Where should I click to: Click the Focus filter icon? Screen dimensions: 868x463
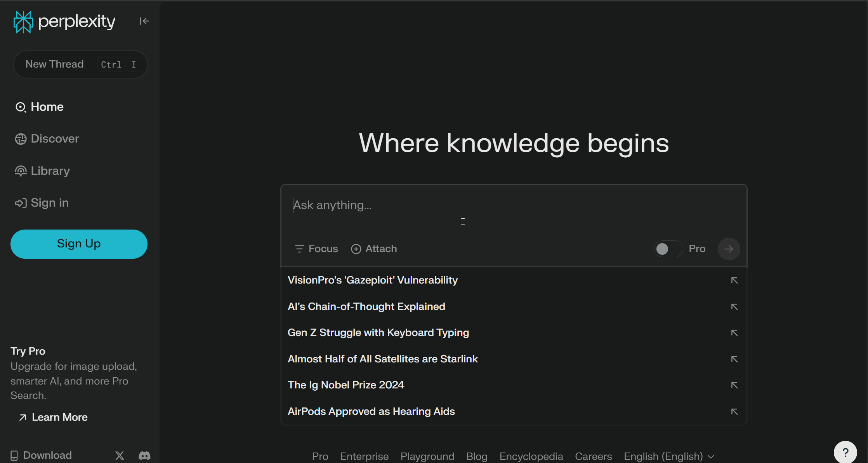coord(299,249)
